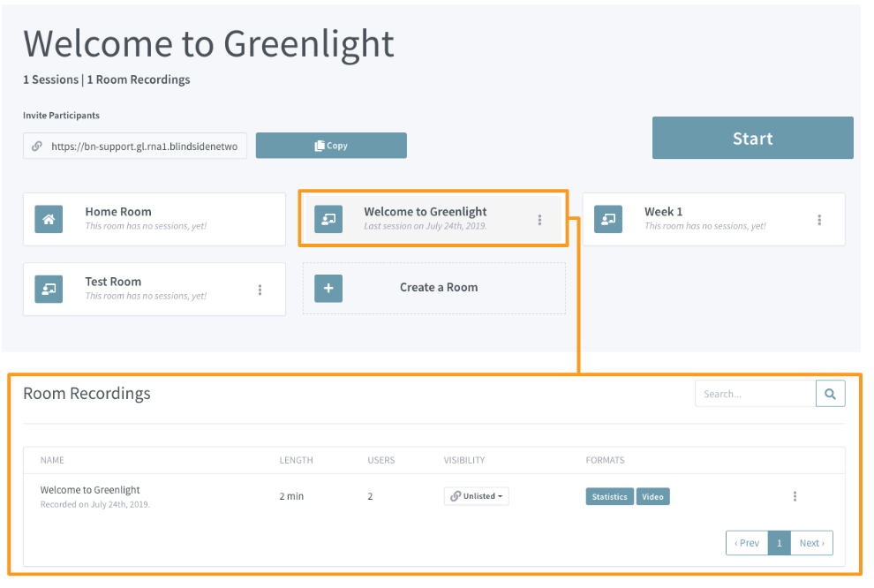
Task: Open recording row three-dot actions menu
Action: (x=795, y=496)
